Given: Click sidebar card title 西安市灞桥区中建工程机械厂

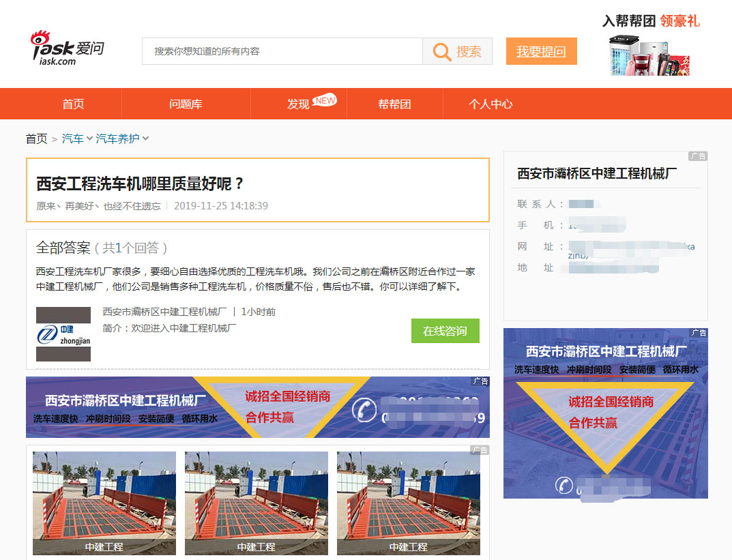Looking at the screenshot, I should tap(597, 174).
